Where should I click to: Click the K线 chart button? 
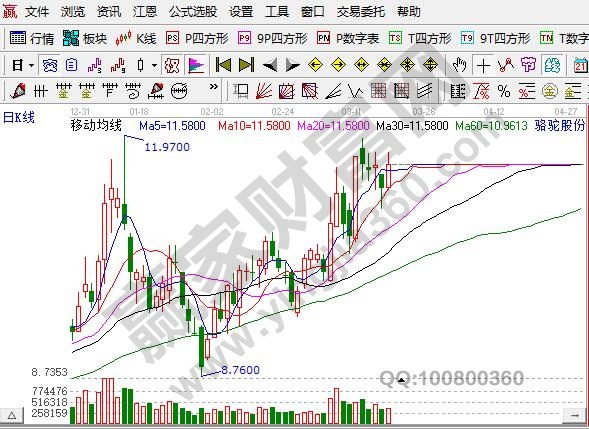pyautogui.click(x=136, y=38)
